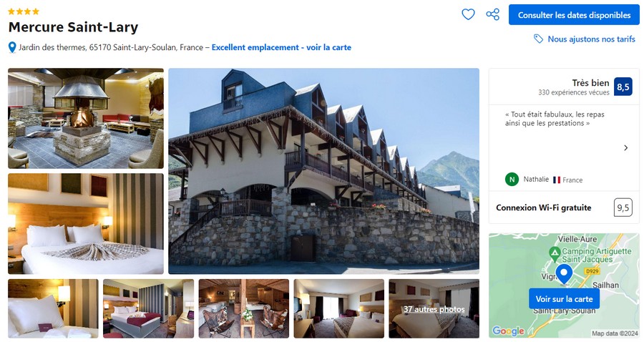Open the bed with striped wall photo
The image size is (644, 342).
pyautogui.click(x=86, y=224)
